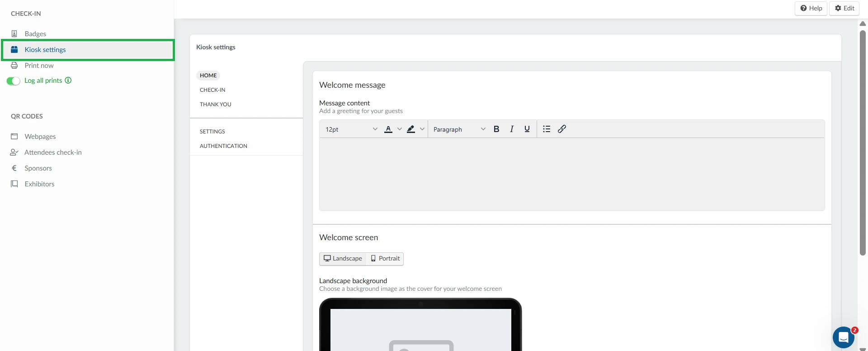This screenshot has width=868, height=351.
Task: Select Portrait welcome screen orientation
Action: [x=385, y=259]
